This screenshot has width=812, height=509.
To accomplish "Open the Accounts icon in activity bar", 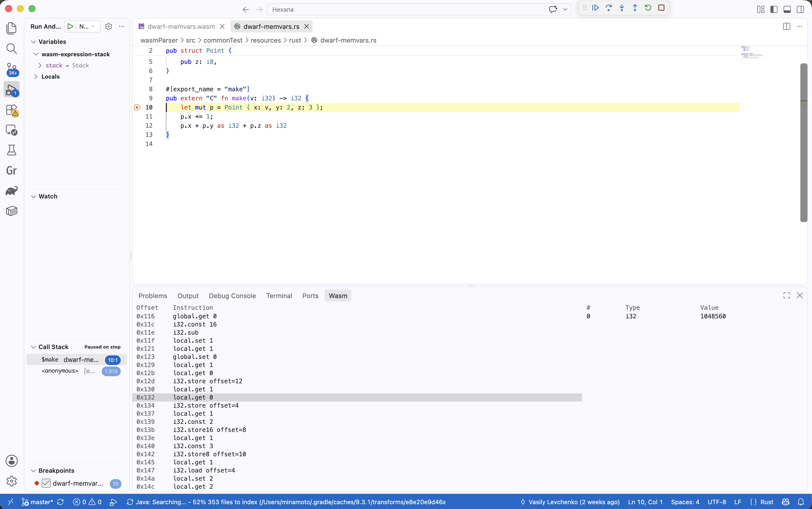I will coord(12,461).
